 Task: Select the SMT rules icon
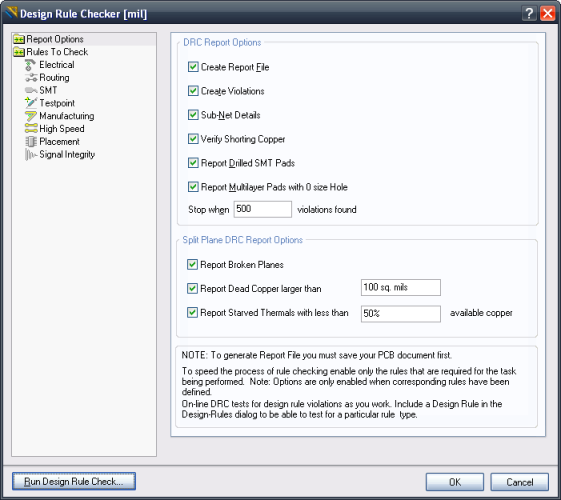(x=31, y=90)
